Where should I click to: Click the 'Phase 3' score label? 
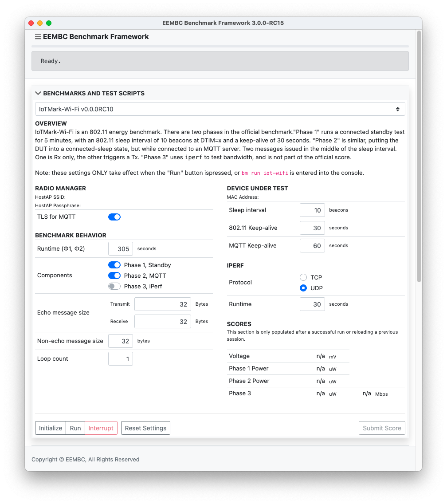[x=240, y=393]
